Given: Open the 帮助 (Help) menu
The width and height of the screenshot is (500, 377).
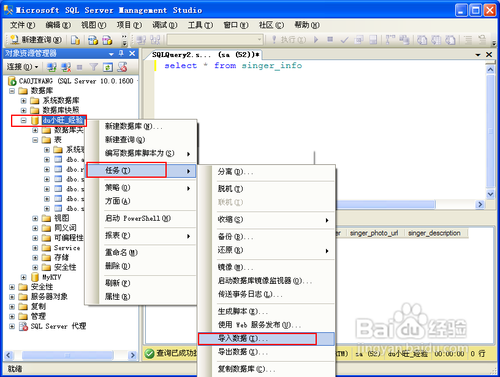Looking at the screenshot, I should pos(307,25).
